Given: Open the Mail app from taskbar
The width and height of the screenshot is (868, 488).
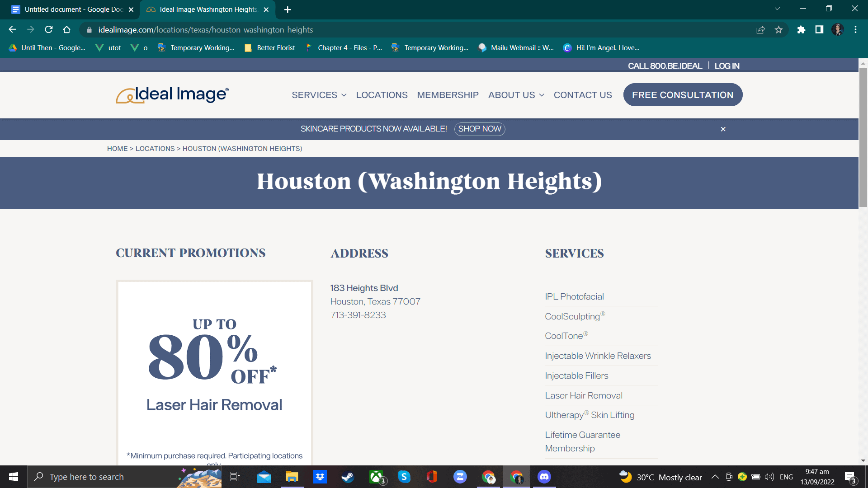Looking at the screenshot, I should [x=264, y=477].
